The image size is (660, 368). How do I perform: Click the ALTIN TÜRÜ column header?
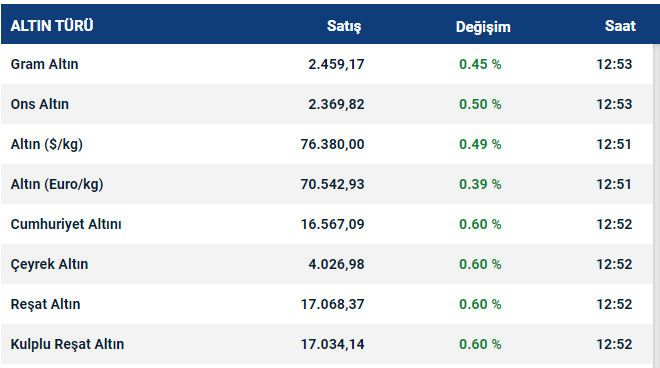[52, 26]
